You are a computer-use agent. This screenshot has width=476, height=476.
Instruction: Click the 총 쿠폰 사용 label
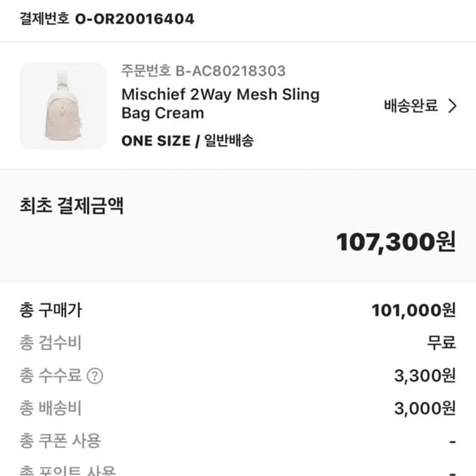(60, 441)
